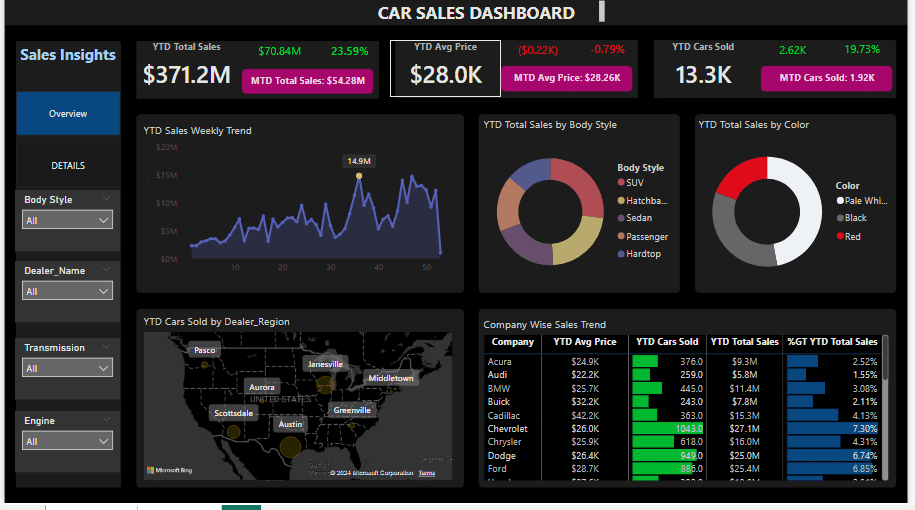
Task: Open the Terms link on the map
Action: click(x=427, y=473)
